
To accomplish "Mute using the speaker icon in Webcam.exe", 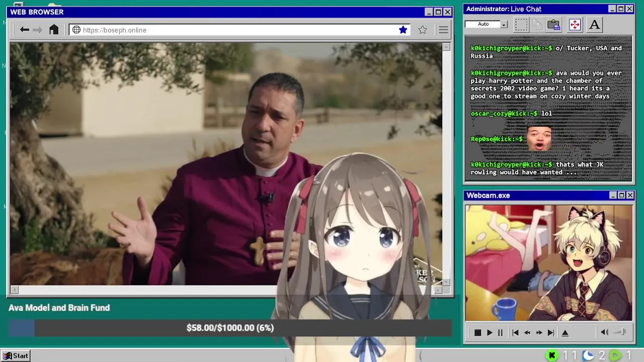I will (x=605, y=332).
